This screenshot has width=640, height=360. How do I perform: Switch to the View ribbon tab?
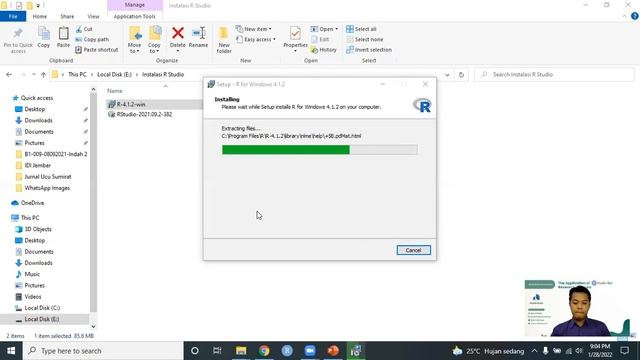(x=93, y=16)
